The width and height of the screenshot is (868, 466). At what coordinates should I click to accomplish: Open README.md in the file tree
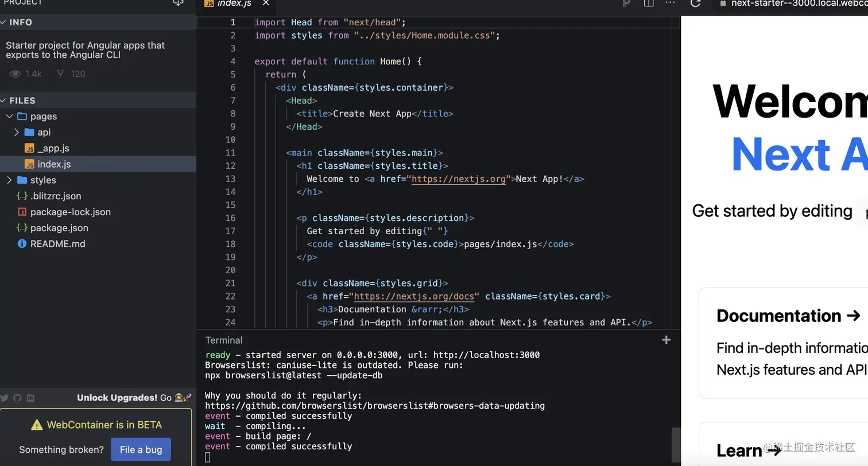point(98,243)
